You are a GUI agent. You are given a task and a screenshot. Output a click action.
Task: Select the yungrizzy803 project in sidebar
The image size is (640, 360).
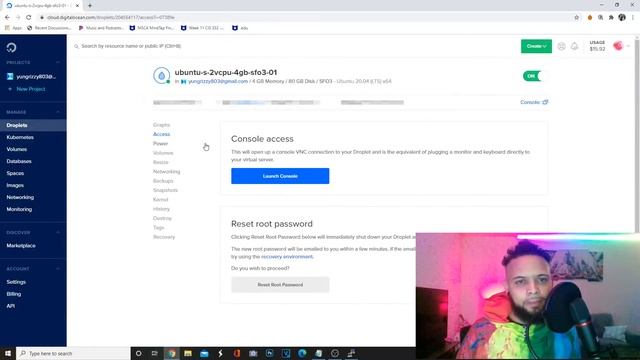(31, 77)
